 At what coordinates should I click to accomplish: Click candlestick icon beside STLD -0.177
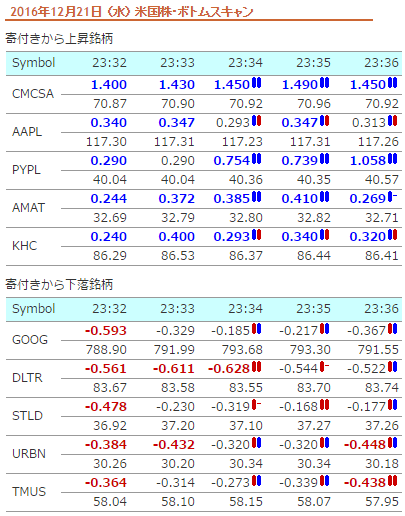point(392,405)
